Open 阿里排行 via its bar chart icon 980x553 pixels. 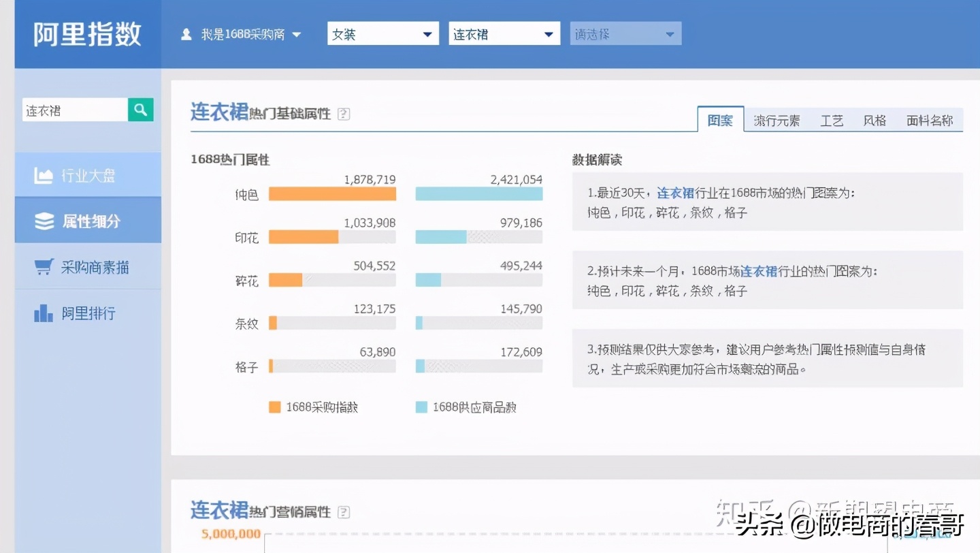click(x=42, y=313)
